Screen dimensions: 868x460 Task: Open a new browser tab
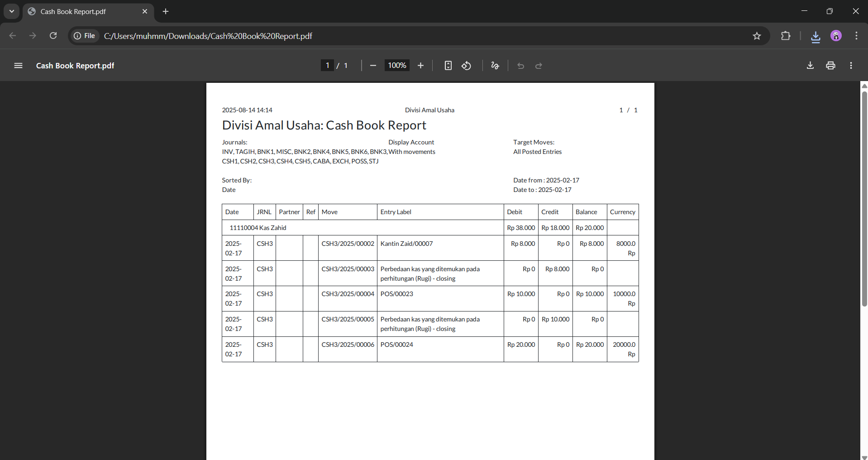[x=166, y=11]
